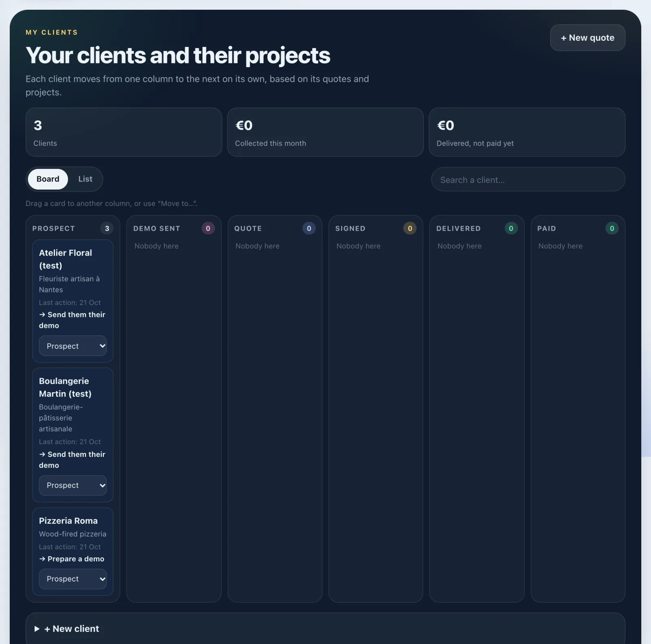Click the Signed column count badge

(410, 228)
